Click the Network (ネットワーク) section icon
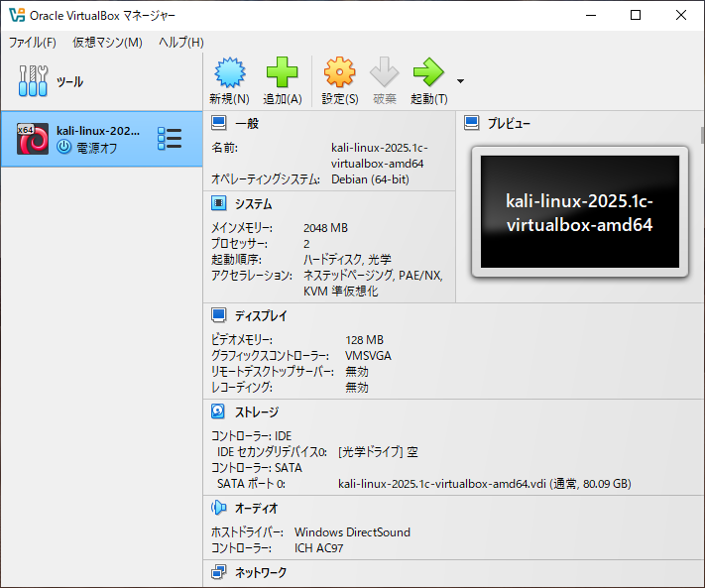Viewport: 705px width, 588px height. click(x=219, y=572)
